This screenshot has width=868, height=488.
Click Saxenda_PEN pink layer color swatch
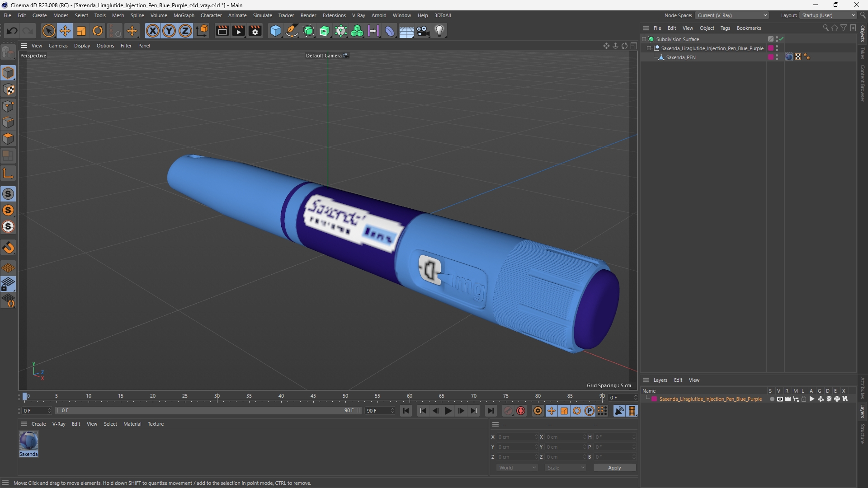tap(770, 57)
